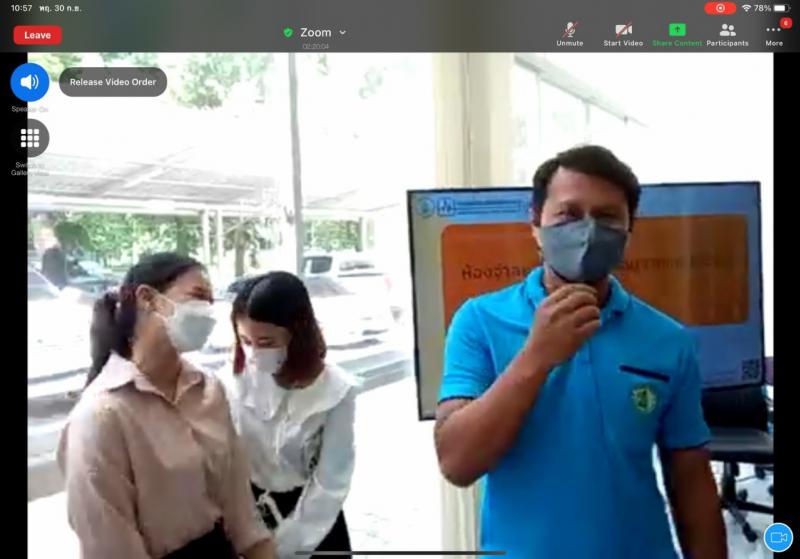The width and height of the screenshot is (800, 559).
Task: Tap the home indicator bar at bottom
Action: pyautogui.click(x=400, y=552)
